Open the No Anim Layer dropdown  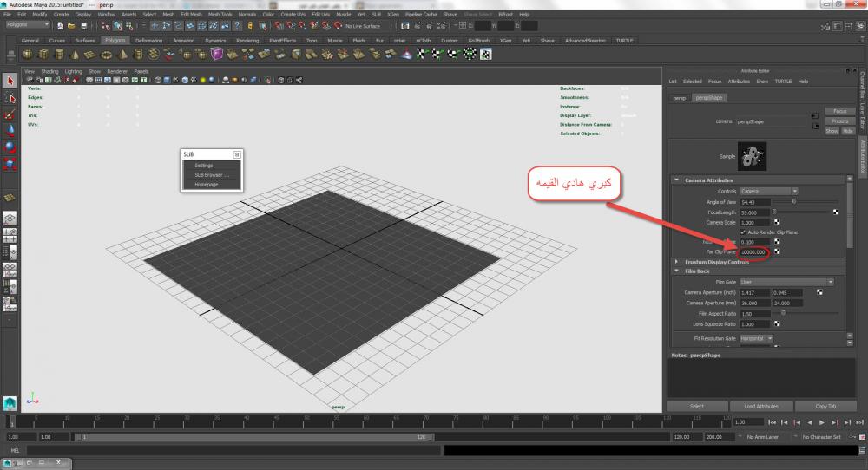coord(765,437)
